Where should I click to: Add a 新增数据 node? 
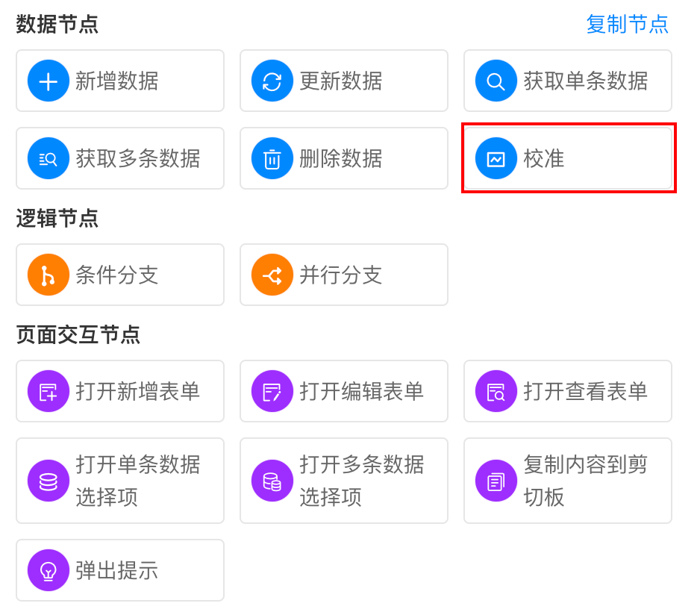click(x=119, y=81)
